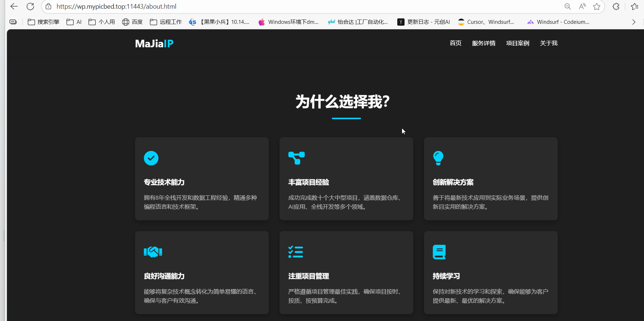Click the 保持对新技术的学习 description text
The width and height of the screenshot is (644, 321).
490,296
